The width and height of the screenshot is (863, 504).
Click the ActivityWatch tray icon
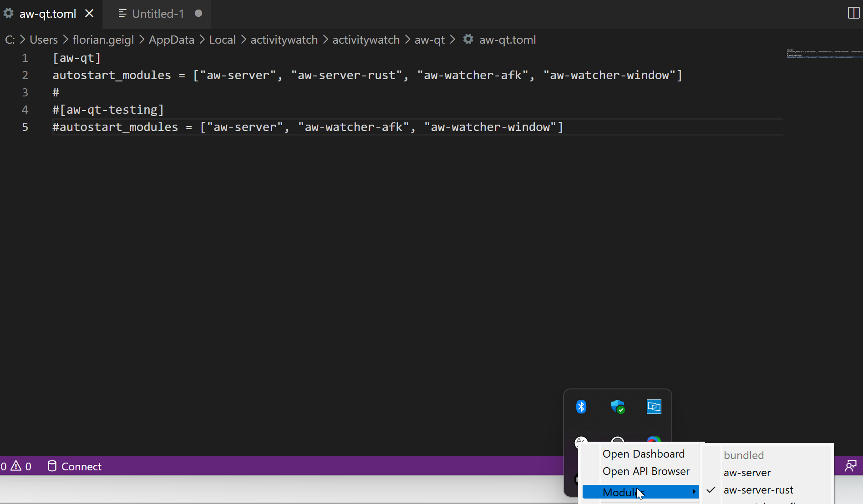pos(581,441)
